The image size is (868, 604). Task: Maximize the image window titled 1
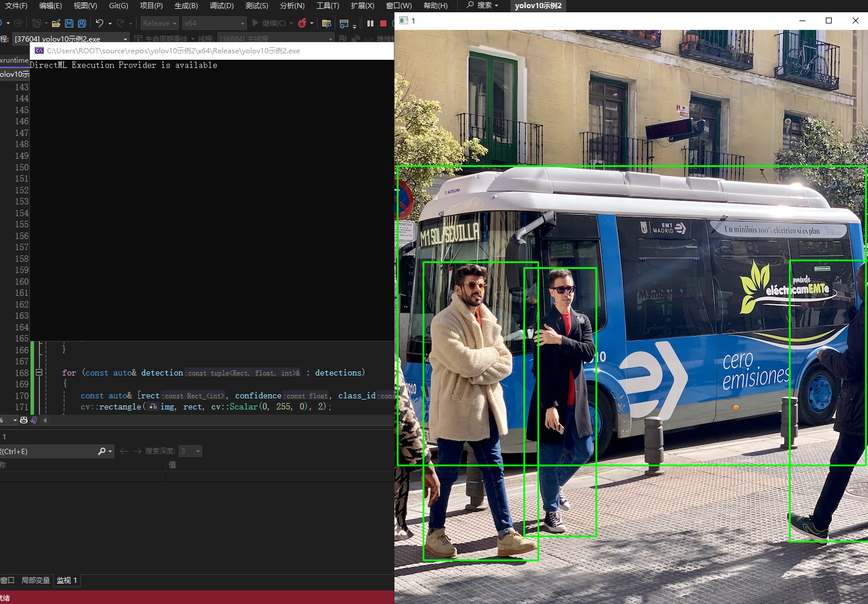[829, 21]
